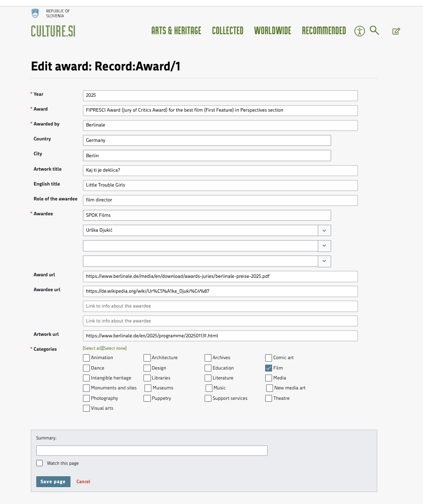Screen dimensions: 423x504
Task: Check the Puppetry category
Action: point(147,398)
